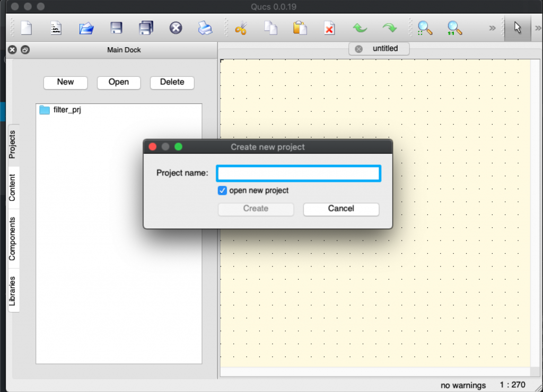This screenshot has width=543, height=392.
Task: Save the current document with floppy icon
Action: [116, 28]
